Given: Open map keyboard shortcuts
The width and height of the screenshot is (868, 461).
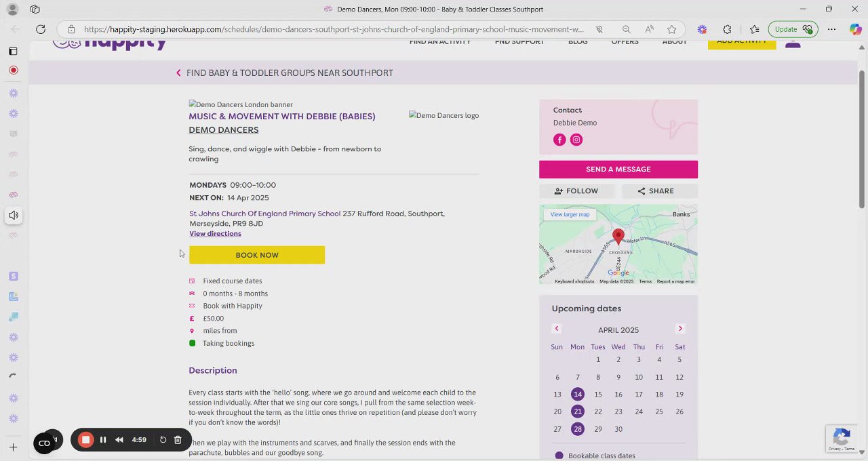Looking at the screenshot, I should pyautogui.click(x=574, y=281).
